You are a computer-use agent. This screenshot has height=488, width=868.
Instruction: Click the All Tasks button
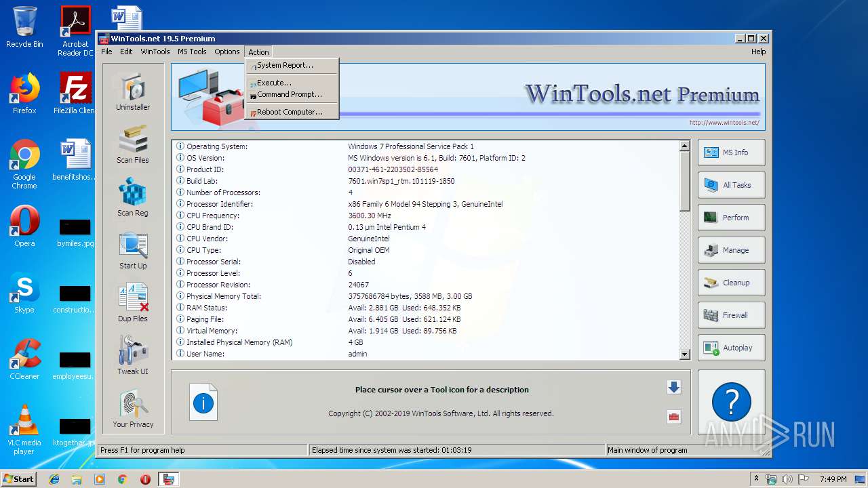[x=732, y=185]
